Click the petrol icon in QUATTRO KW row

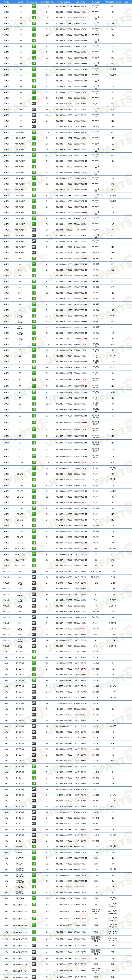(x=34, y=554)
